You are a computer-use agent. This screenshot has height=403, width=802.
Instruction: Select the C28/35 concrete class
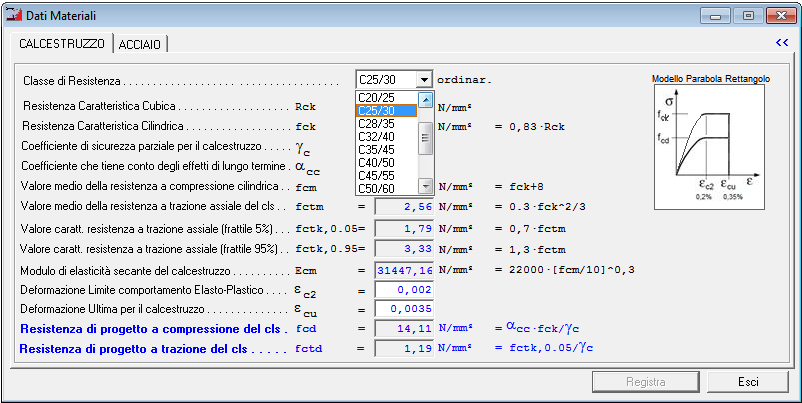(x=386, y=124)
